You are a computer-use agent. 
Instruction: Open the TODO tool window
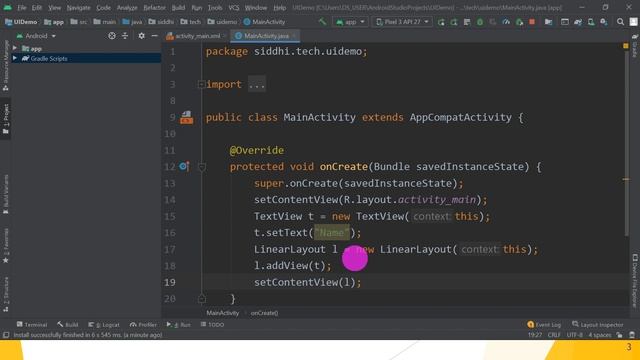(212, 324)
